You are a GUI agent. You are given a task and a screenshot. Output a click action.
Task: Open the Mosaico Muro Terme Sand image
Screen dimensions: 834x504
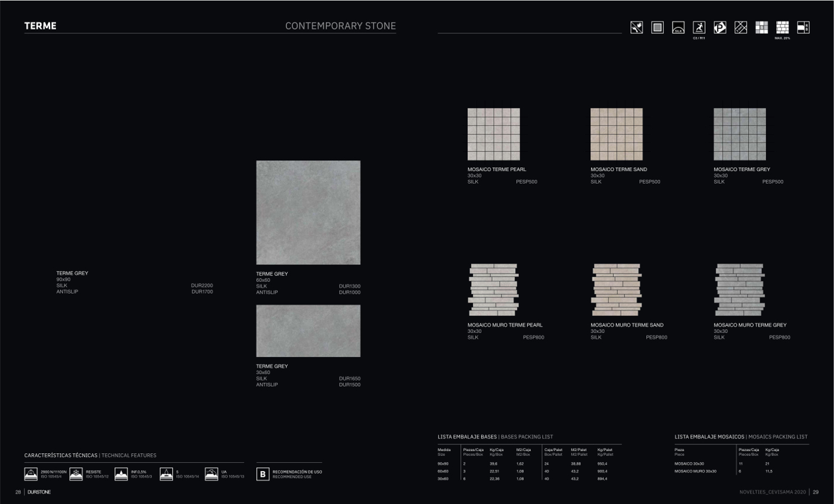(617, 290)
